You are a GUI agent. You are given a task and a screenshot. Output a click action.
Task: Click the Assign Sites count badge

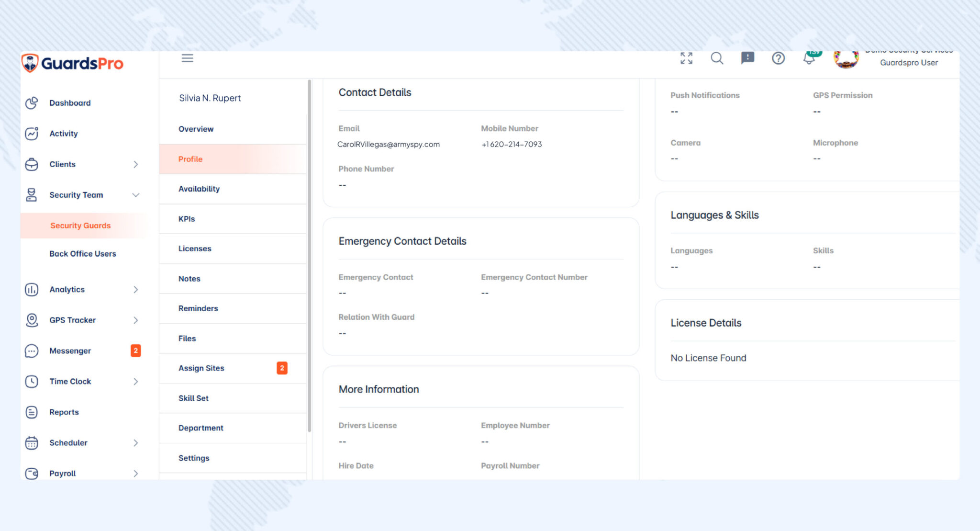click(x=282, y=368)
